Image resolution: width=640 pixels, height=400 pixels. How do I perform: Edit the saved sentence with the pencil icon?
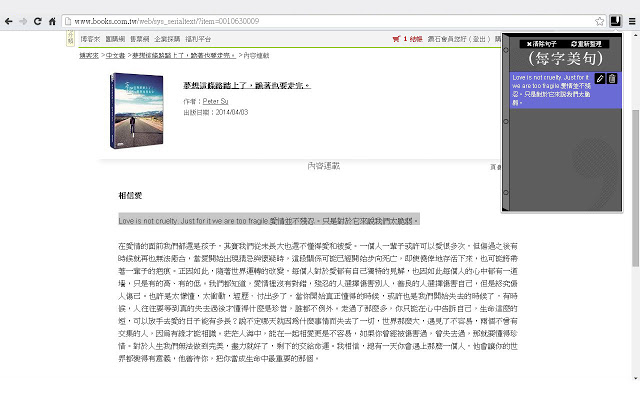point(600,79)
